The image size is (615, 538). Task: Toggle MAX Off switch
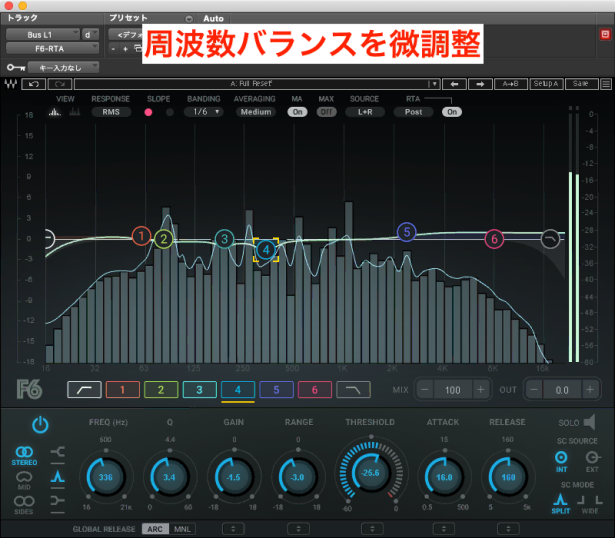click(x=326, y=112)
